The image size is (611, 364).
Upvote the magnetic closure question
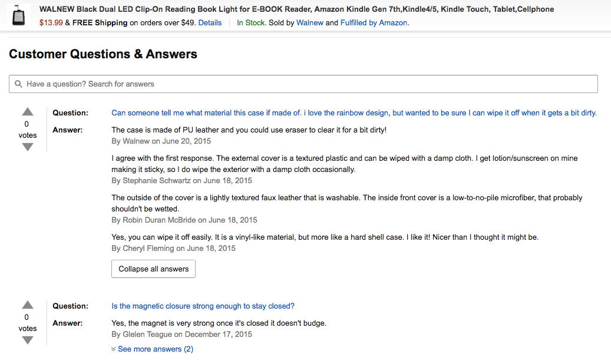27,305
